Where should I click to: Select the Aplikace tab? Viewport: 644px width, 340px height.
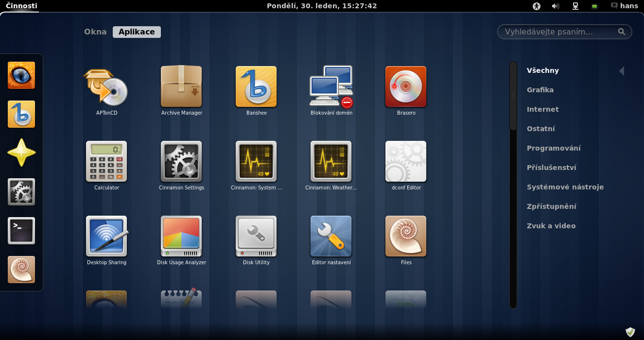pos(137,32)
